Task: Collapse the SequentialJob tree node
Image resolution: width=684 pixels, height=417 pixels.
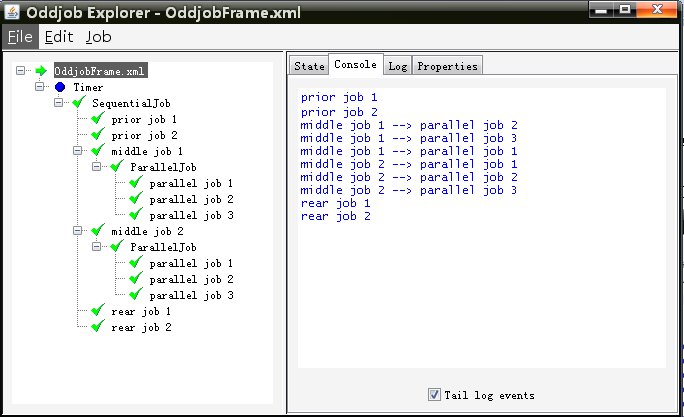Action: [60, 104]
